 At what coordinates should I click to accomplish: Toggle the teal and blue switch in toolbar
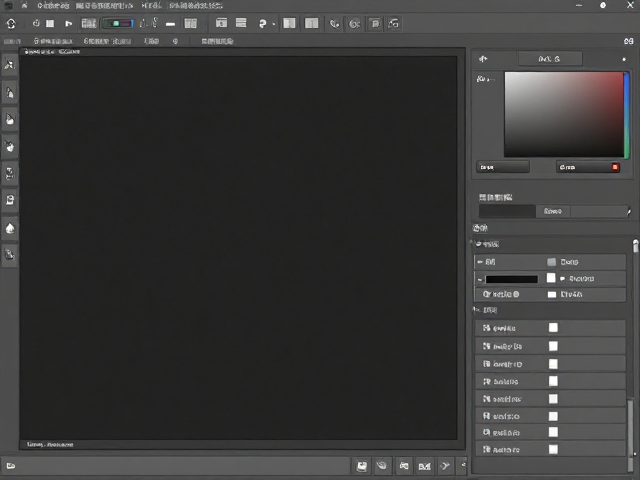[118, 24]
